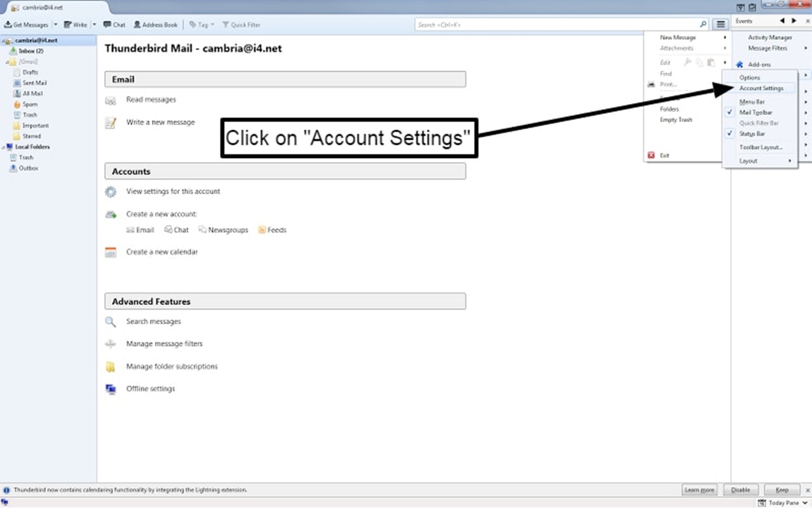Open Trash under Local Folders

pos(25,157)
